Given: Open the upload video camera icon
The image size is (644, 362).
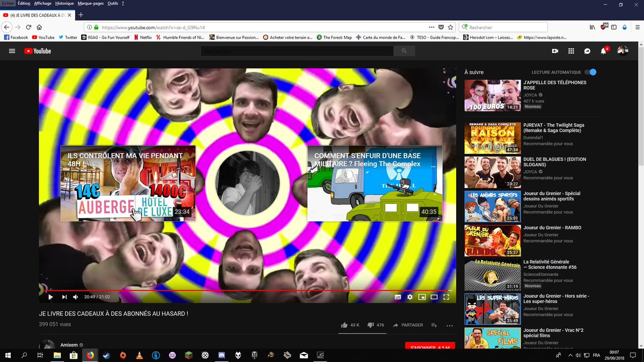Looking at the screenshot, I should point(555,51).
